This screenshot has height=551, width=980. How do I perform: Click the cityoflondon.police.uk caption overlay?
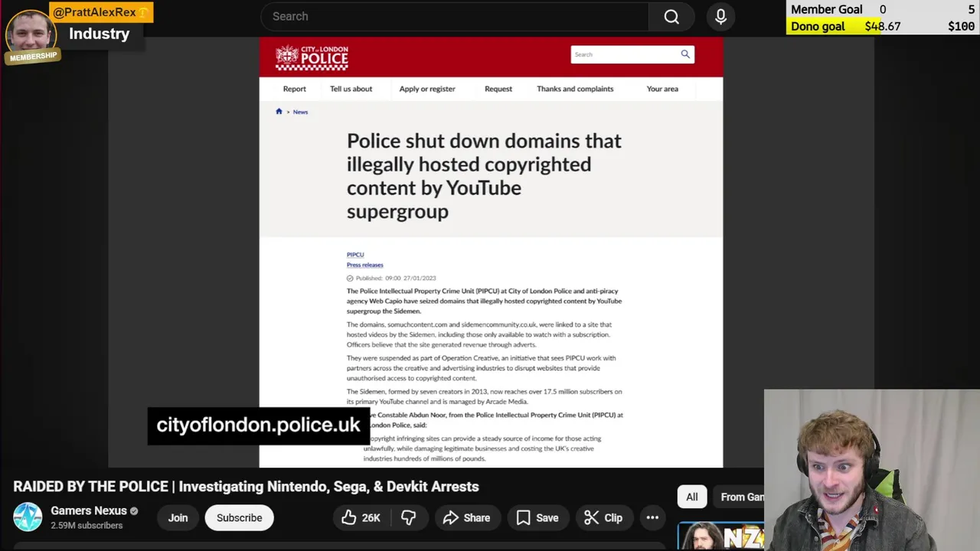click(258, 425)
